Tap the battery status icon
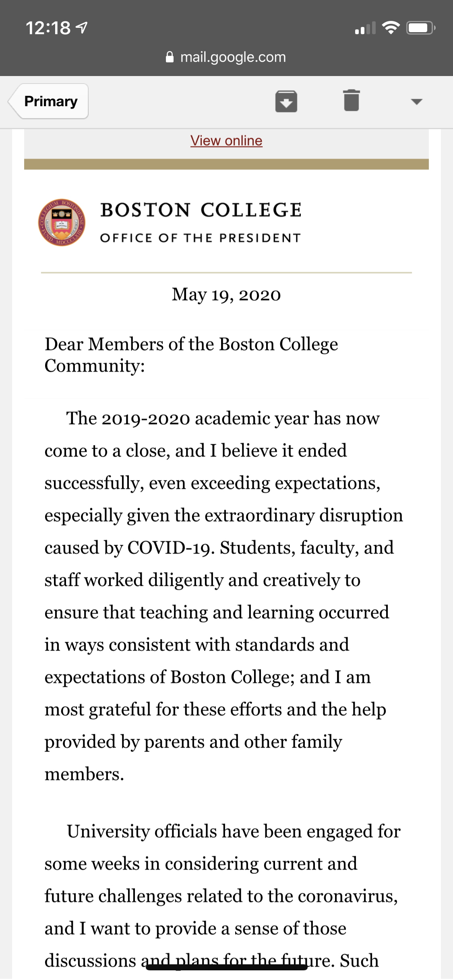Viewport: 453px width, 980px height. point(420,28)
